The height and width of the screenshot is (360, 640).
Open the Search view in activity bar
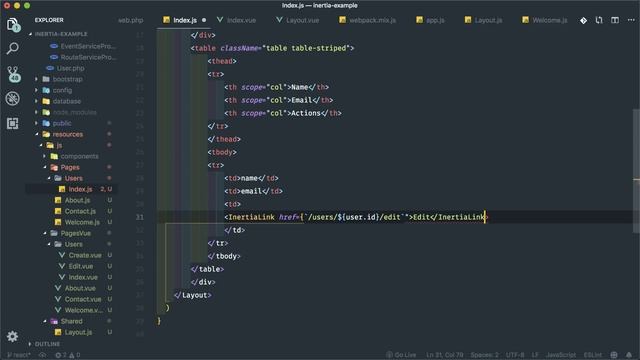13,49
